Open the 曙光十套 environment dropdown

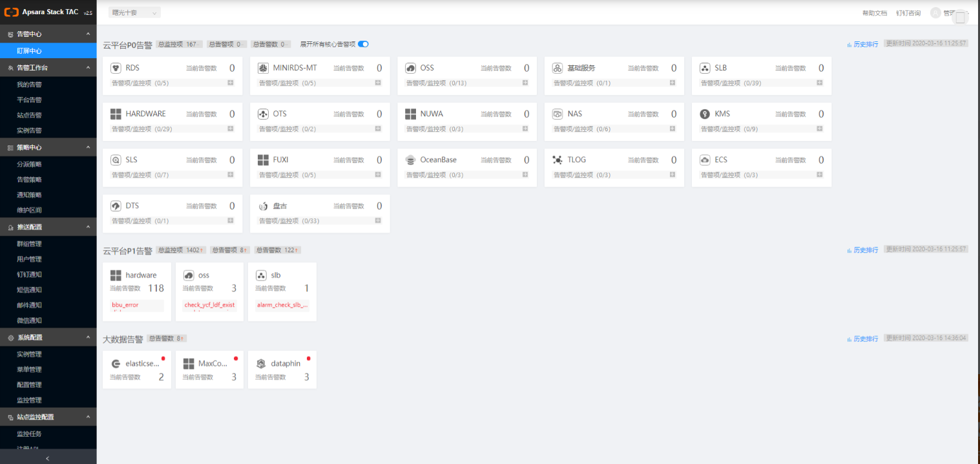(x=134, y=12)
